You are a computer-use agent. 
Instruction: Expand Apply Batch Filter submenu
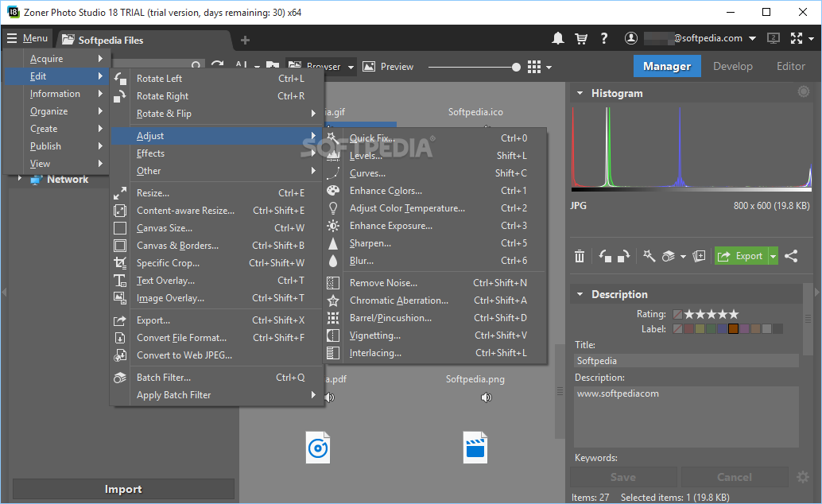coord(216,395)
